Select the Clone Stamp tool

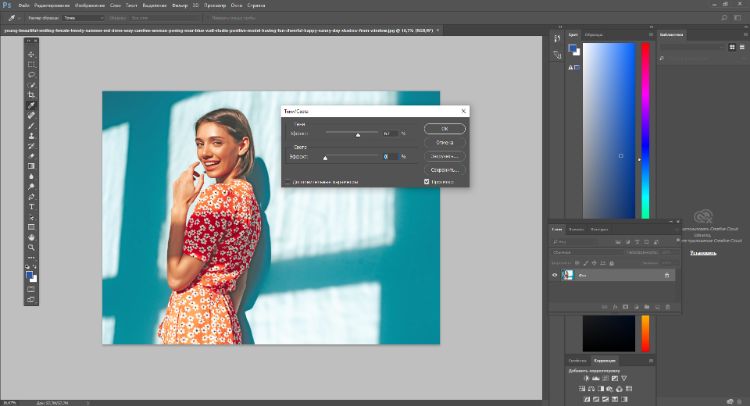click(x=31, y=136)
